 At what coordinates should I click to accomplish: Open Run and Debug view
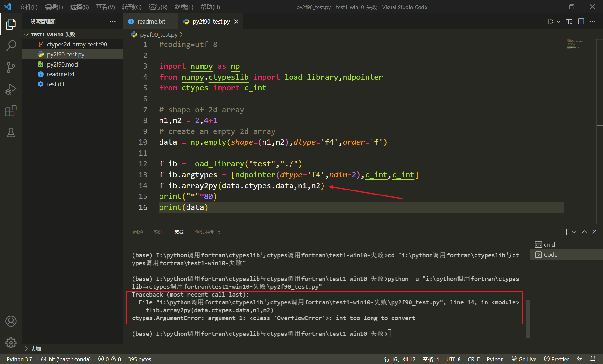[x=11, y=89]
